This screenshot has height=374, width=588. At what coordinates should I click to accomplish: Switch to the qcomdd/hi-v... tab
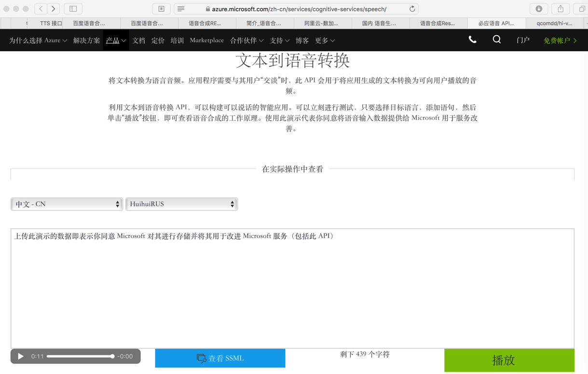click(x=554, y=23)
